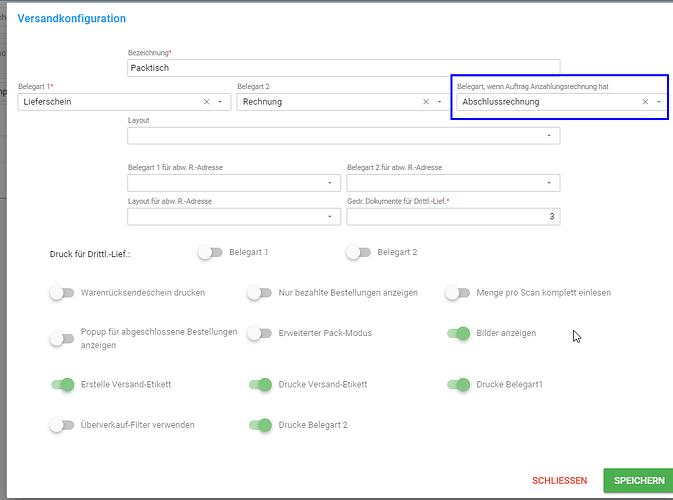673x500 pixels.
Task: Clear the Abschlussrechnung selection with X
Action: (645, 102)
